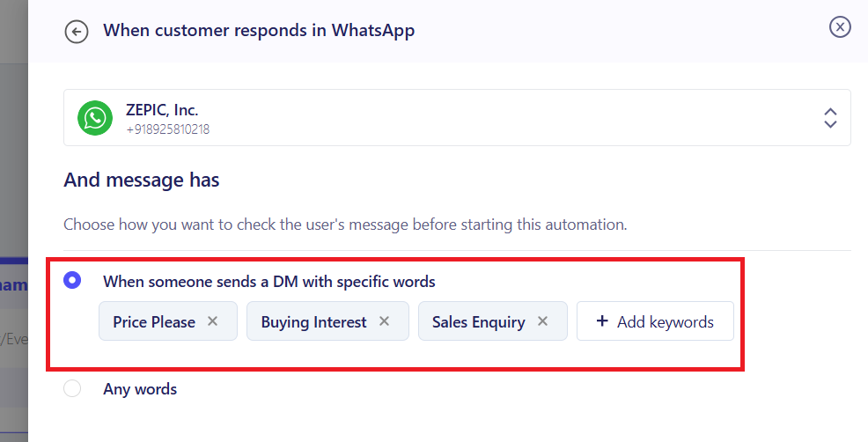Close the WhatsApp trigger panel
Screen dimensions: 868x442
point(840,27)
